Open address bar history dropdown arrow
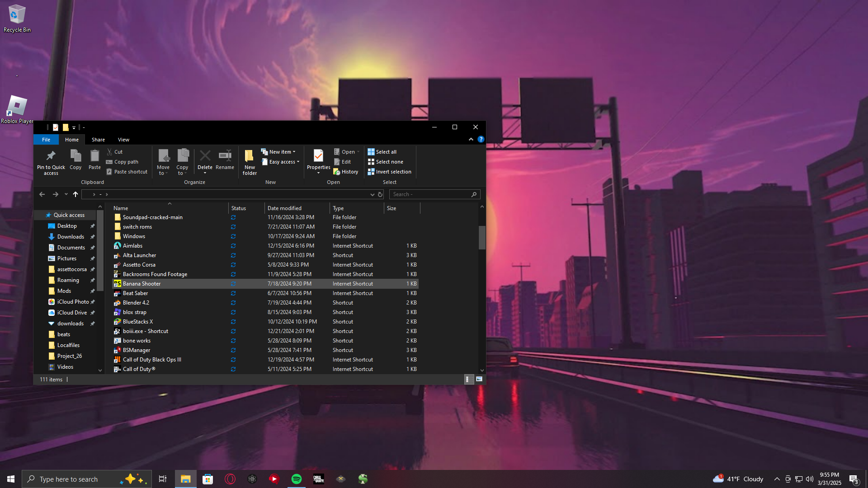This screenshot has height=488, width=868. [x=372, y=194]
